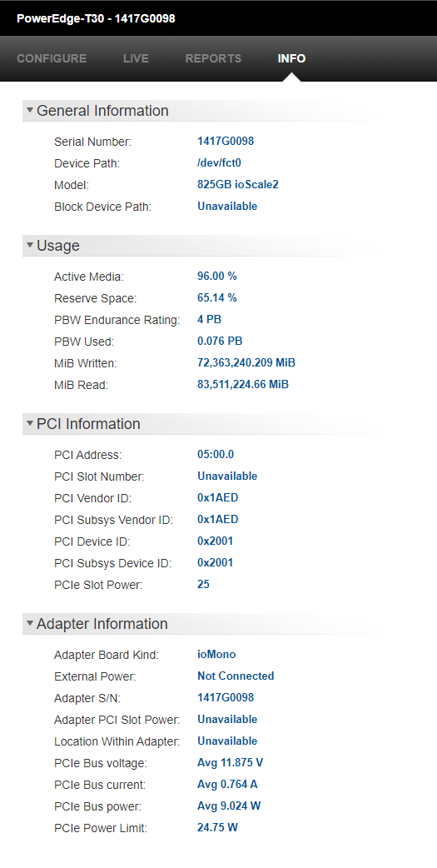Select the INFO tab

tap(291, 58)
